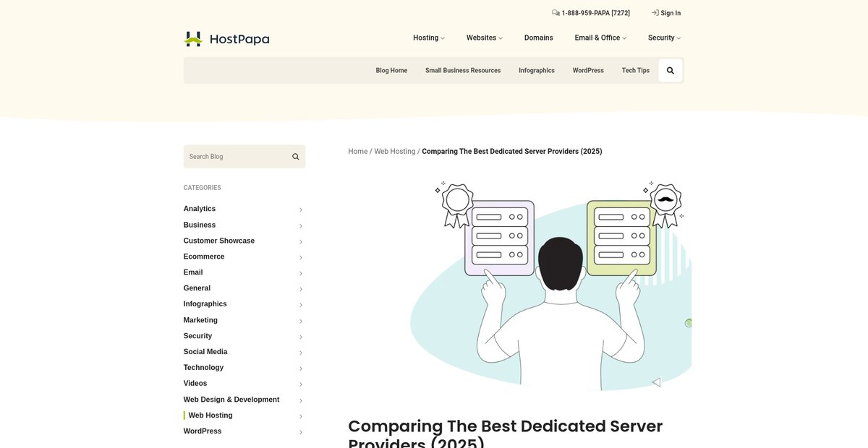
Task: Open the Email & Office dropdown menu
Action: click(600, 38)
